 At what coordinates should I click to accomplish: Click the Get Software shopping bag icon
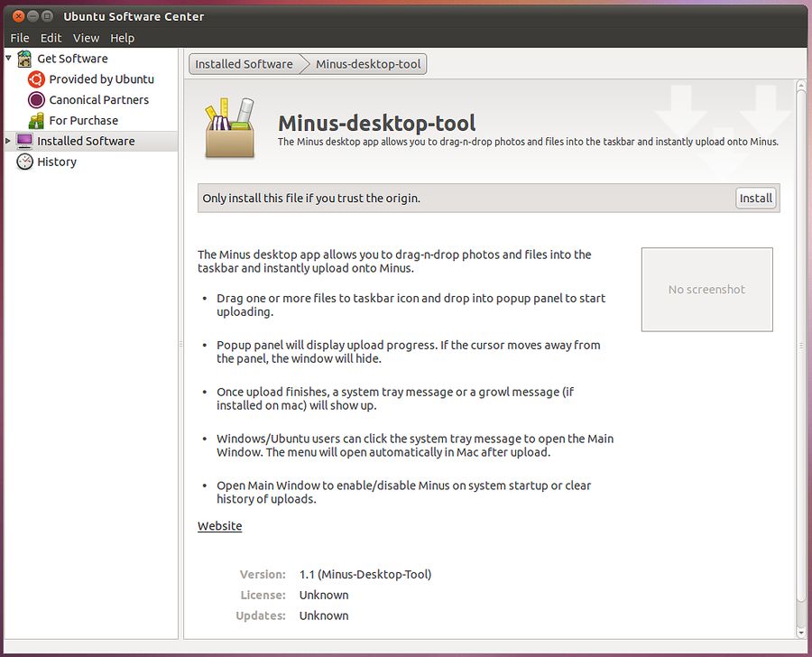click(24, 59)
